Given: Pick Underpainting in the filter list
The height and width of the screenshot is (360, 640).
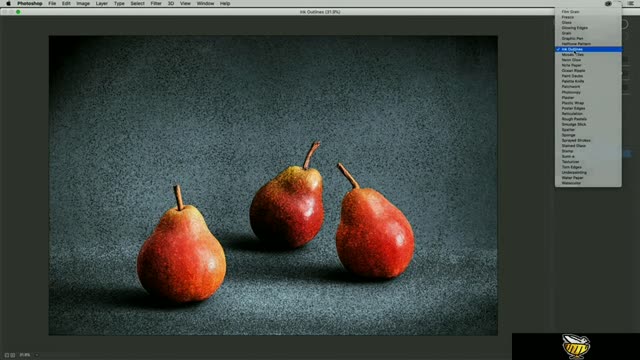Looking at the screenshot, I should 588,172.
